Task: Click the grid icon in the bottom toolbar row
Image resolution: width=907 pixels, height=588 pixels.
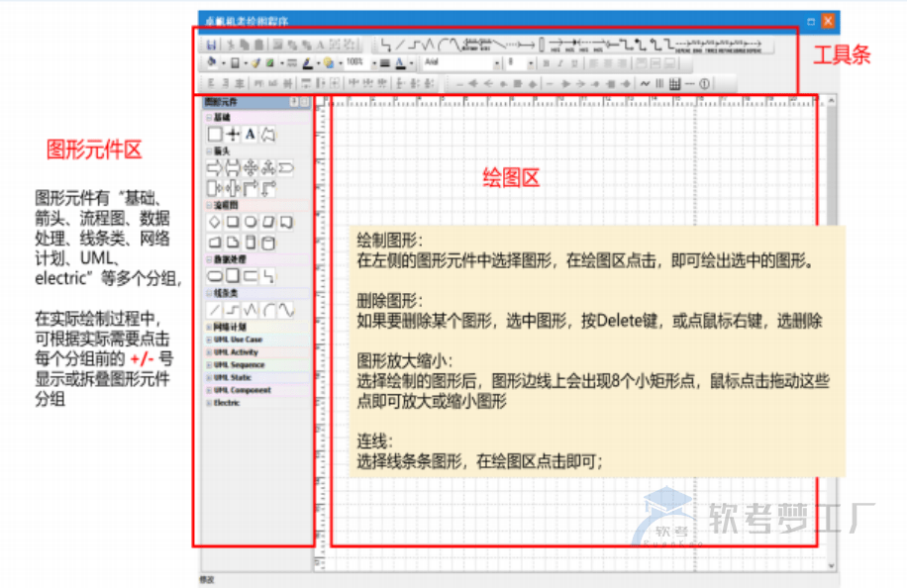Action: point(675,84)
